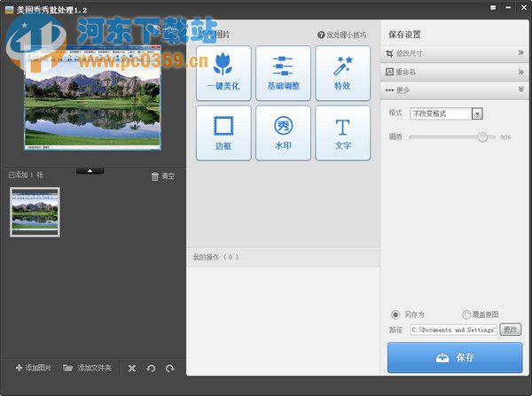Open the 一键美化 one-click beautify tool
Viewport: 532px width, 396px height.
(223, 74)
